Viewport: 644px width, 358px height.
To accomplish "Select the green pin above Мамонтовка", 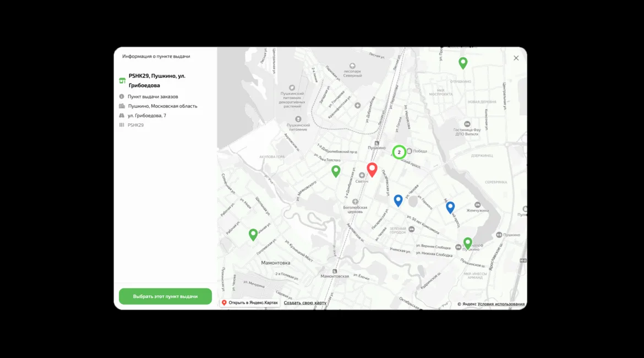I will [x=253, y=234].
